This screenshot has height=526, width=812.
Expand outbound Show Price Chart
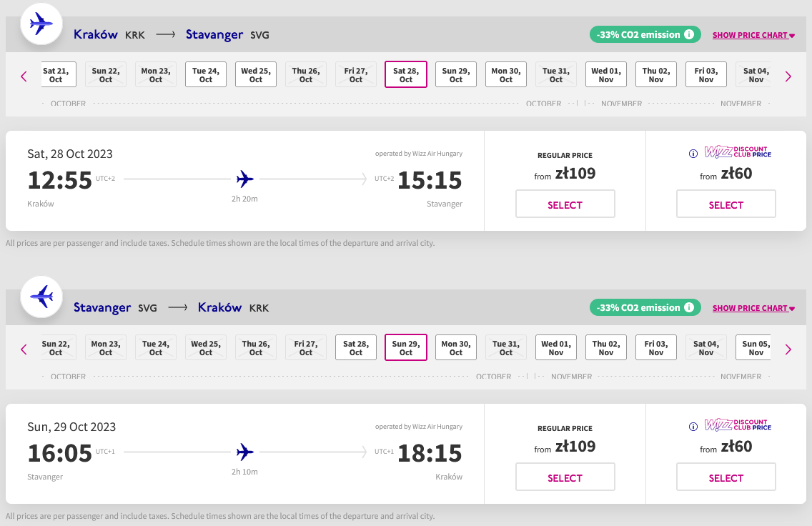(x=753, y=35)
